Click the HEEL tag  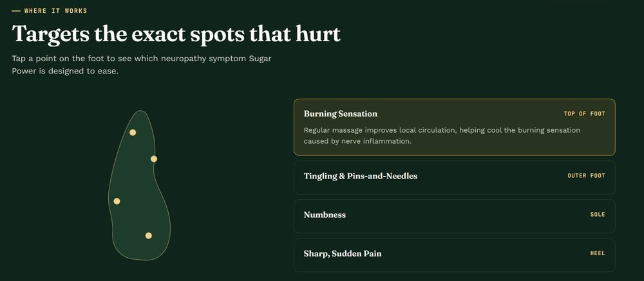tap(598, 253)
